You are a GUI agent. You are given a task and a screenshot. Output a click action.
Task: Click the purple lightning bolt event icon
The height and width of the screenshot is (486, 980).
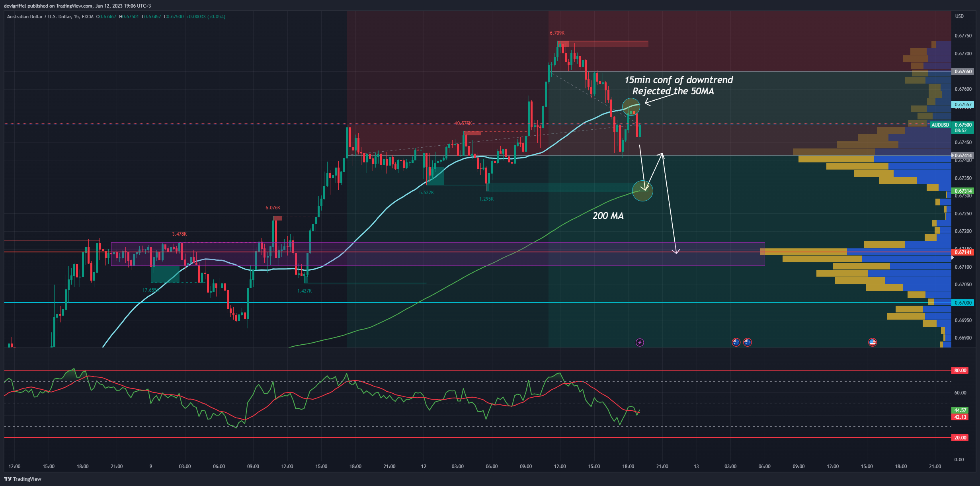(x=640, y=342)
